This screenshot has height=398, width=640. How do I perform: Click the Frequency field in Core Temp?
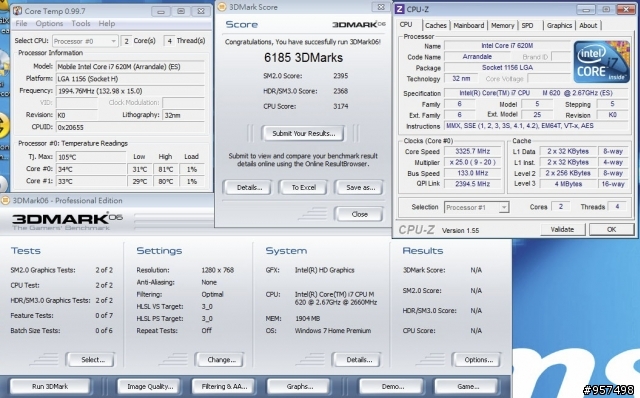[130, 91]
